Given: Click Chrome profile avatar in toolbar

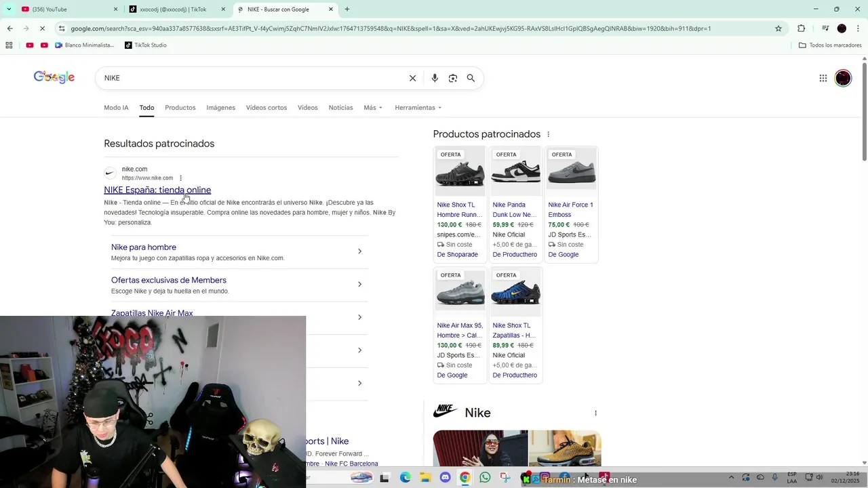Looking at the screenshot, I should [x=842, y=28].
